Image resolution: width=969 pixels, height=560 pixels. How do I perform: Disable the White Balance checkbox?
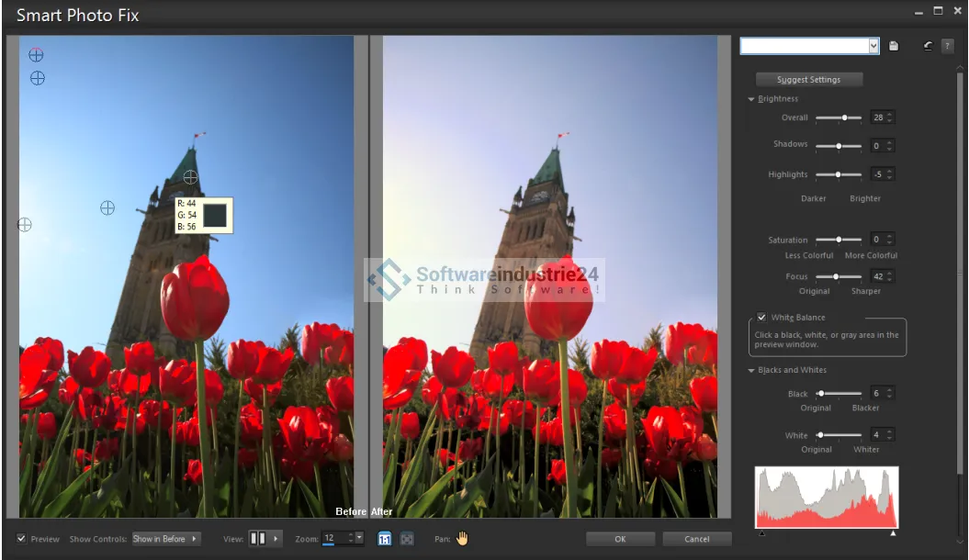[x=761, y=318]
